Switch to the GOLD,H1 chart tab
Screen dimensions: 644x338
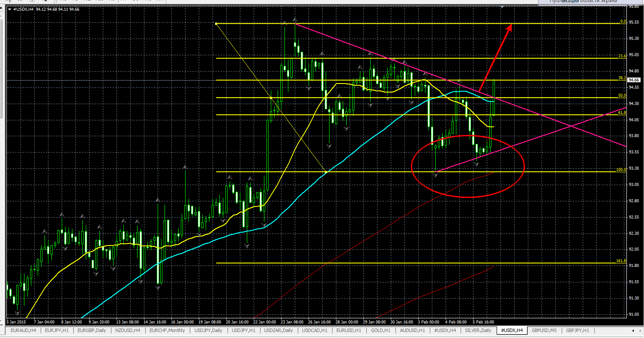[380, 330]
